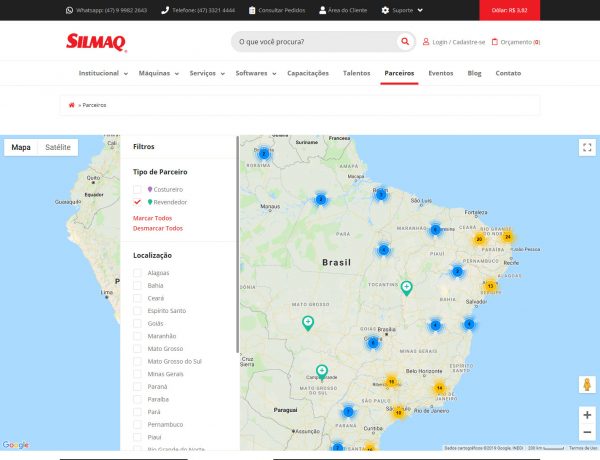Click the green marker near Tocantins
The width and height of the screenshot is (600, 460).
pyautogui.click(x=407, y=288)
